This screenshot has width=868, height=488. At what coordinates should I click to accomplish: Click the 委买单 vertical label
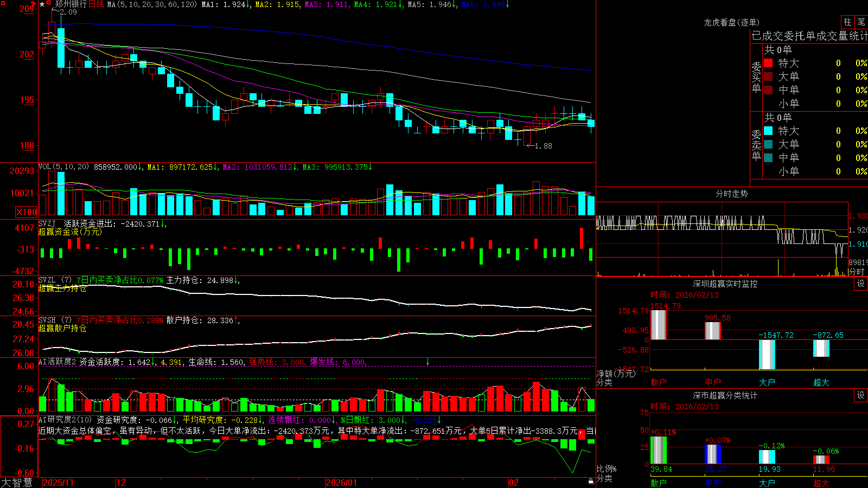[x=756, y=77]
